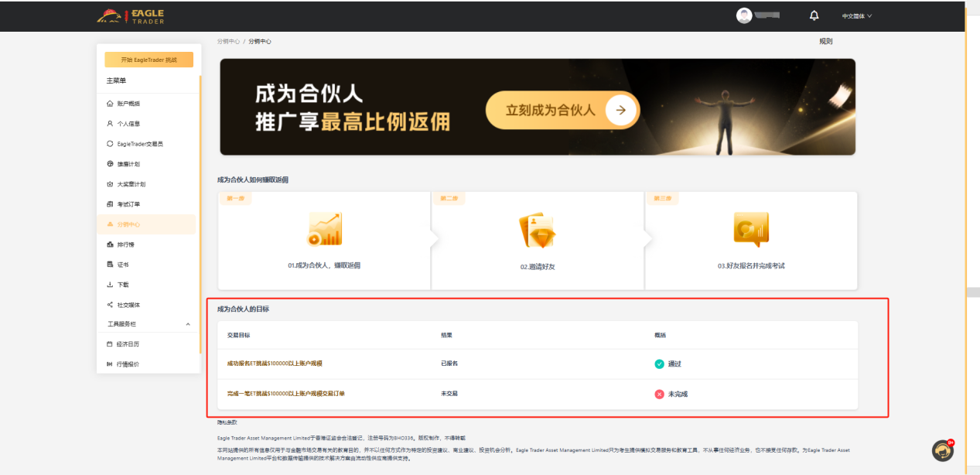Open the 规则 rules link
This screenshot has height=475, width=980.
tap(825, 40)
